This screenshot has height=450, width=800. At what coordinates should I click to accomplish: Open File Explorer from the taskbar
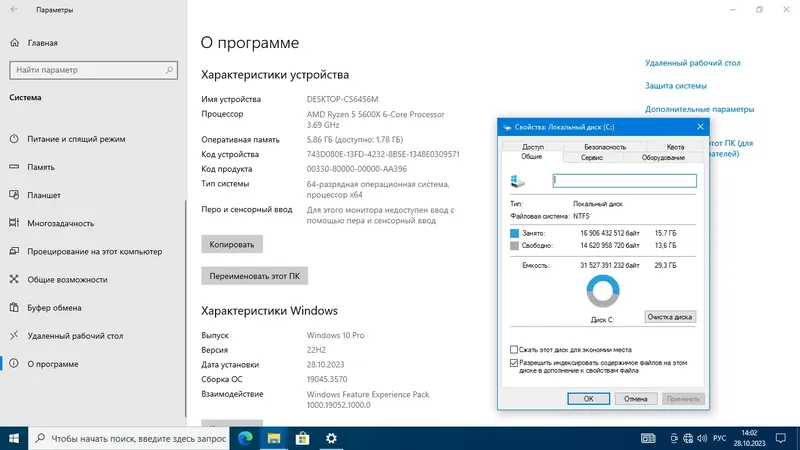coord(274,438)
